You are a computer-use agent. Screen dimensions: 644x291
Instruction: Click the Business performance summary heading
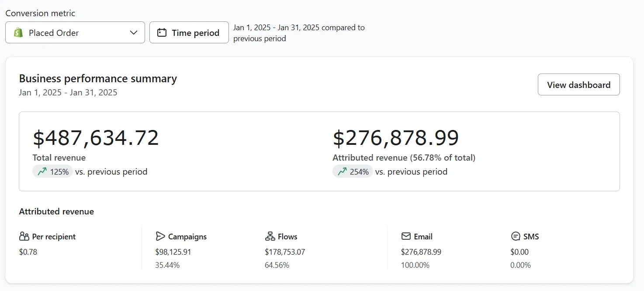pos(98,79)
